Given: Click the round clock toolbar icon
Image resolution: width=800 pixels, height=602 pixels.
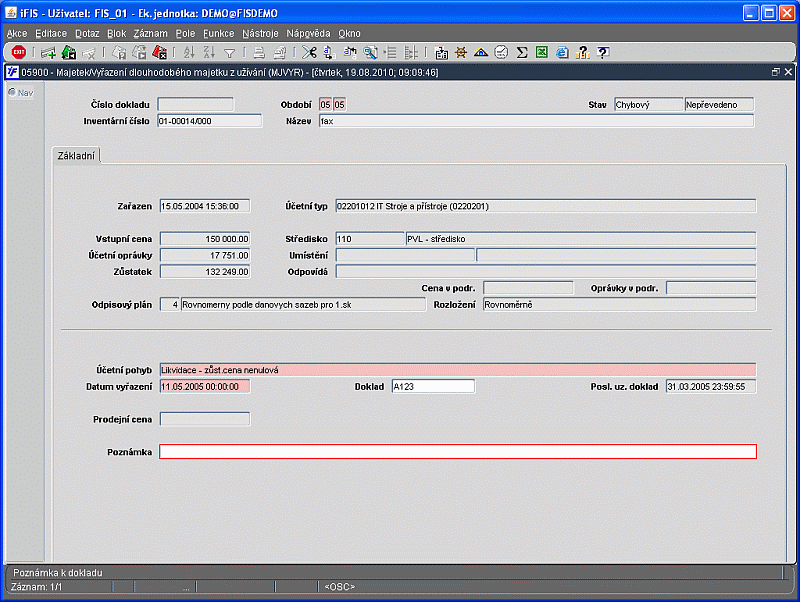Looking at the screenshot, I should click(x=502, y=53).
